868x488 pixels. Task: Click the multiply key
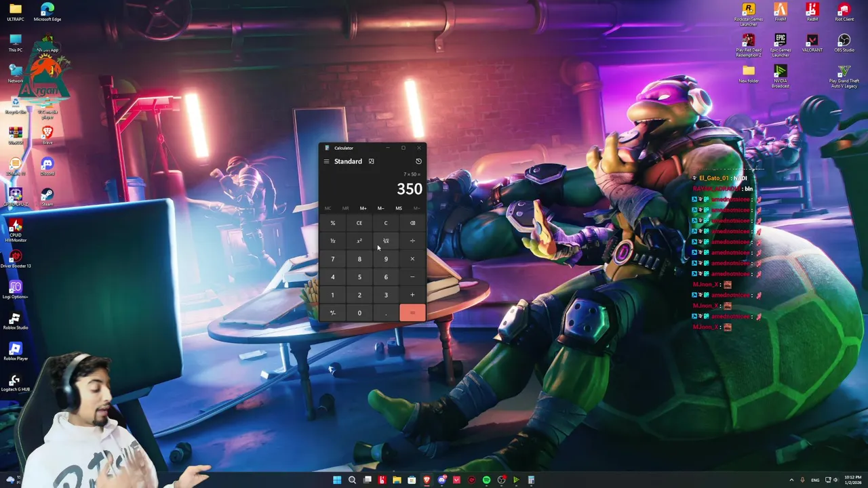click(412, 259)
